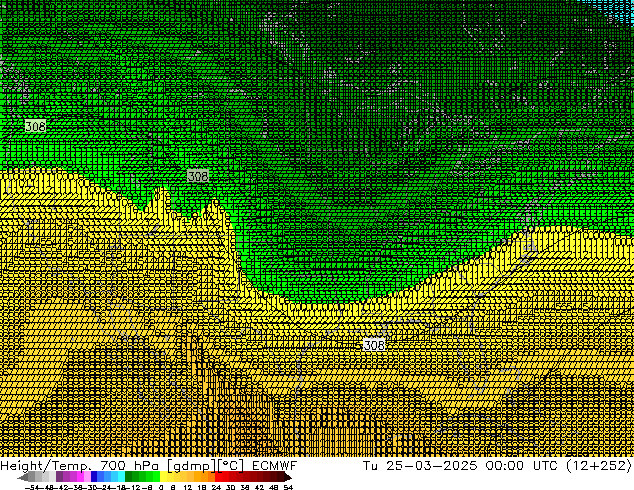This screenshot has height=490, width=634.
Task: Pick the bright red swatch above the 24 label
Action: click(x=218, y=477)
